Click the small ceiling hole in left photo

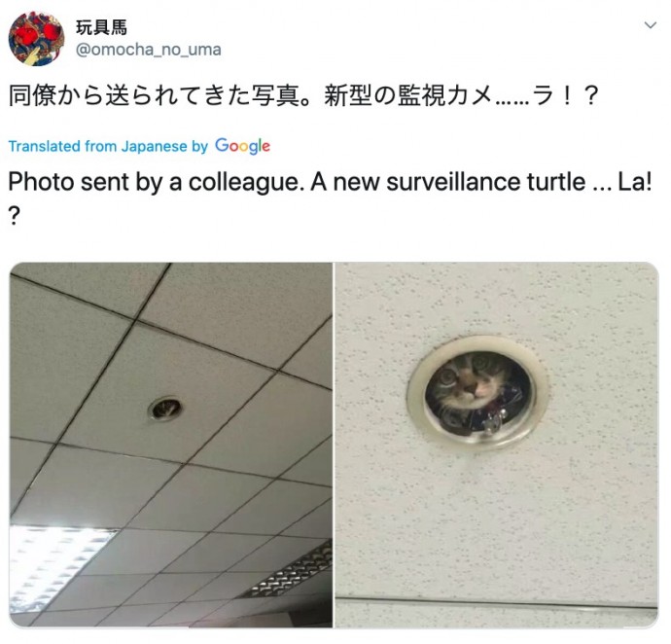tap(165, 409)
